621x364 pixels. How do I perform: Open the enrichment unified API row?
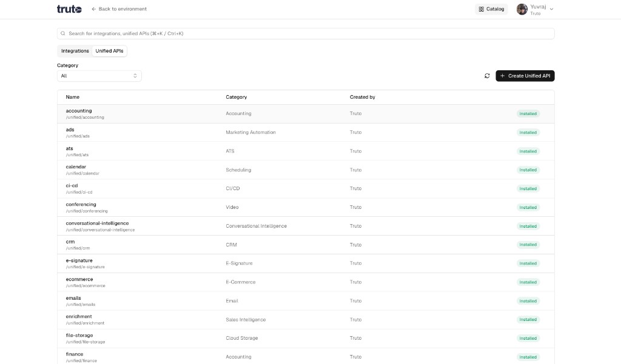(306, 319)
